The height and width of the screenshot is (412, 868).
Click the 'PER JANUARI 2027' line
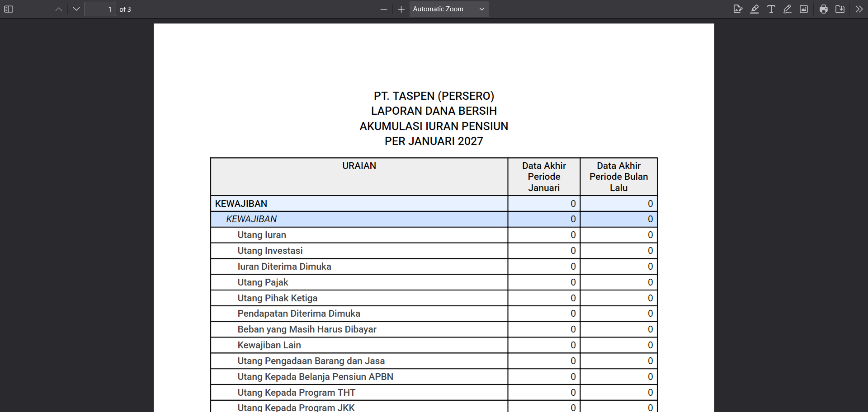click(434, 141)
